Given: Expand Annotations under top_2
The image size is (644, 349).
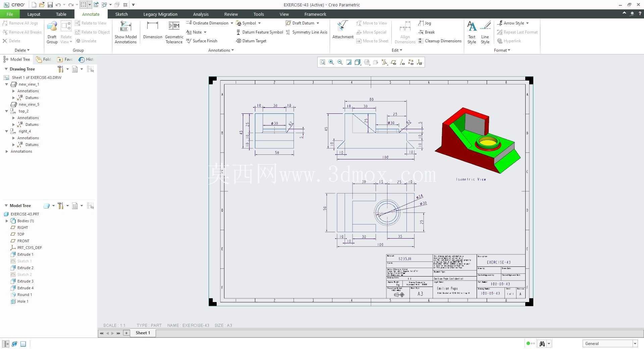Looking at the screenshot, I should (x=13, y=118).
